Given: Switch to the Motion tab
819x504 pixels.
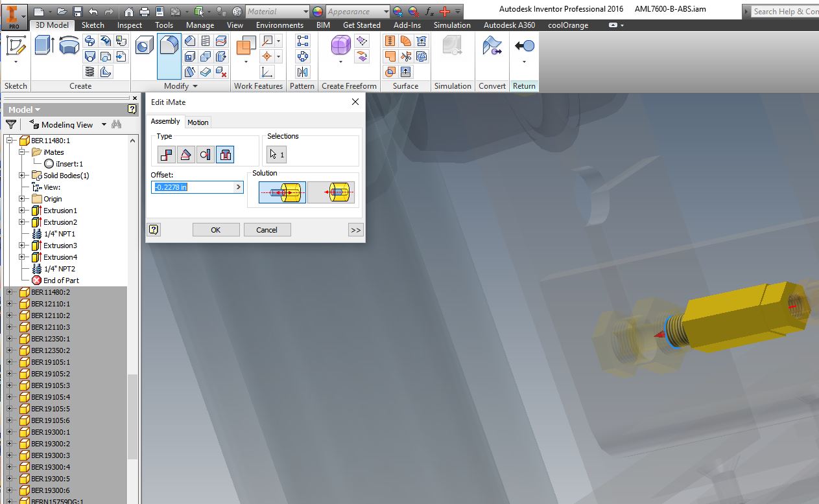Looking at the screenshot, I should tap(198, 122).
